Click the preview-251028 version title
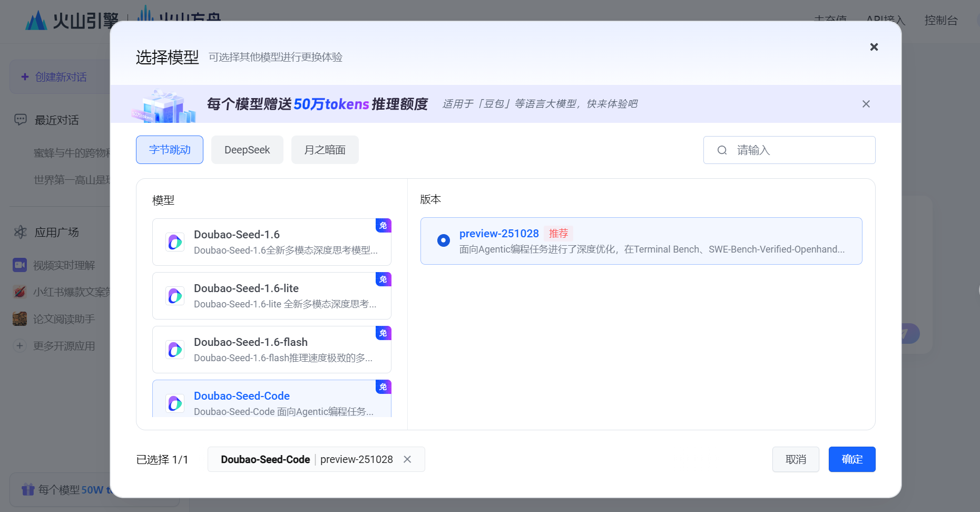Viewport: 980px width, 512px height. pyautogui.click(x=499, y=234)
